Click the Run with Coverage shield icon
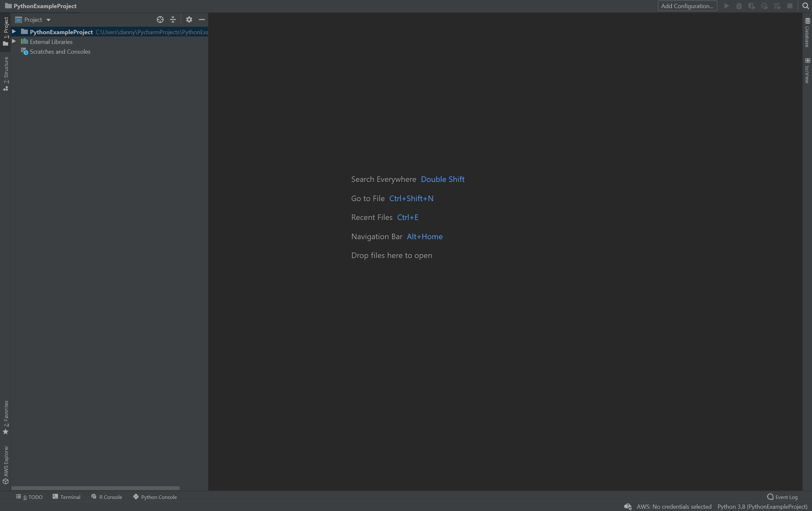 click(752, 6)
